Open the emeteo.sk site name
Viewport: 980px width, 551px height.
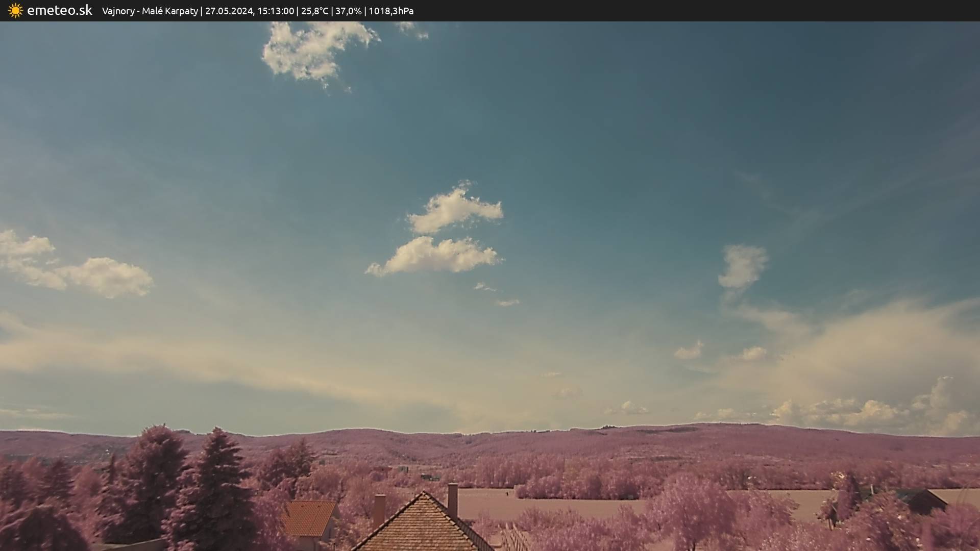(59, 10)
